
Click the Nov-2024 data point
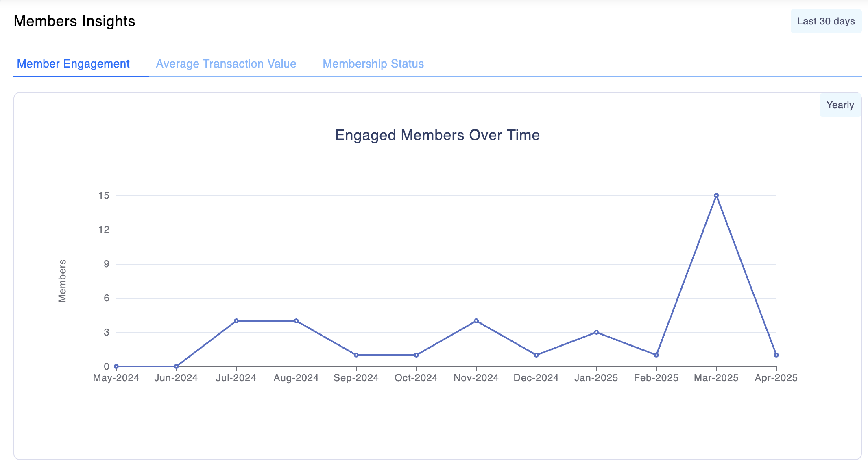coord(476,321)
